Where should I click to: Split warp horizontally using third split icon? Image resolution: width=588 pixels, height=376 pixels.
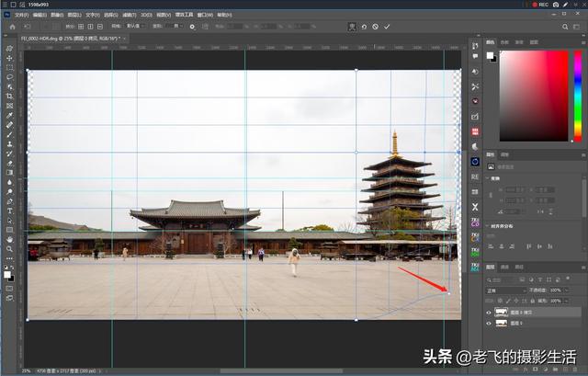(100, 27)
